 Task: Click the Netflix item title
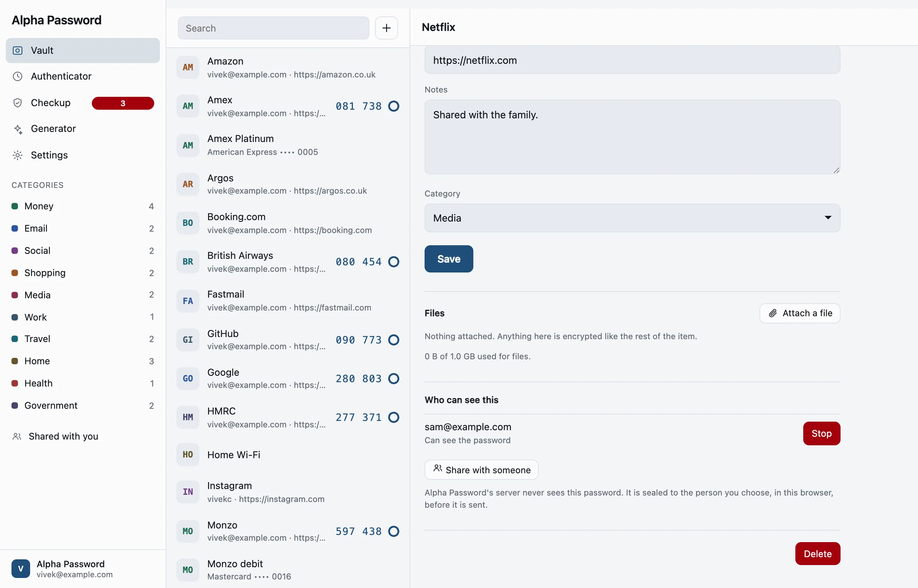click(x=438, y=27)
